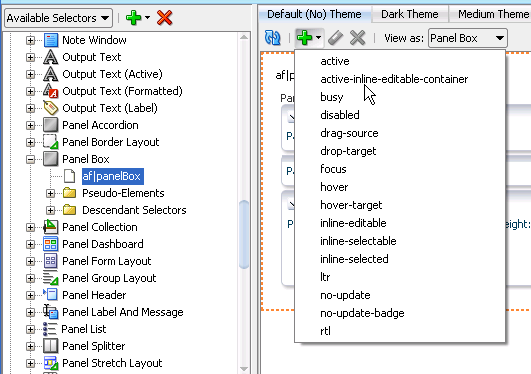
Task: Click the Panel Splitter icon
Action: pos(51,346)
